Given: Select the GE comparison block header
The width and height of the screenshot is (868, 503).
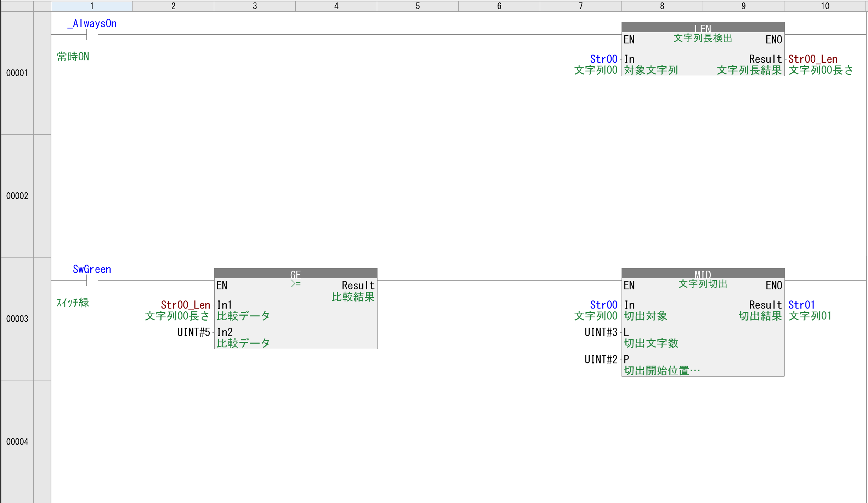Looking at the screenshot, I should pyautogui.click(x=295, y=273).
